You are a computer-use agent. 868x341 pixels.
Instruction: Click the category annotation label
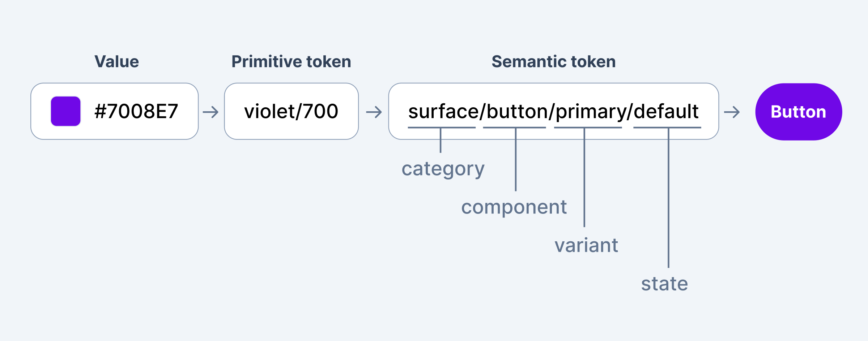point(443,169)
